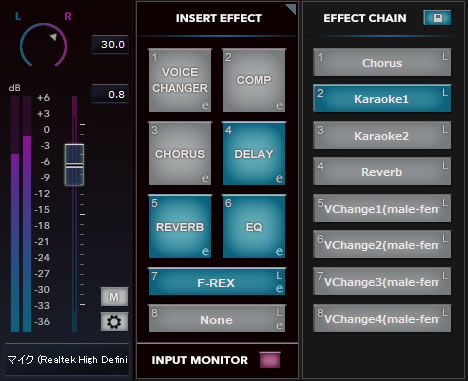Open edit 'e' icon on CHORUS
The image size is (468, 381).
click(205, 178)
